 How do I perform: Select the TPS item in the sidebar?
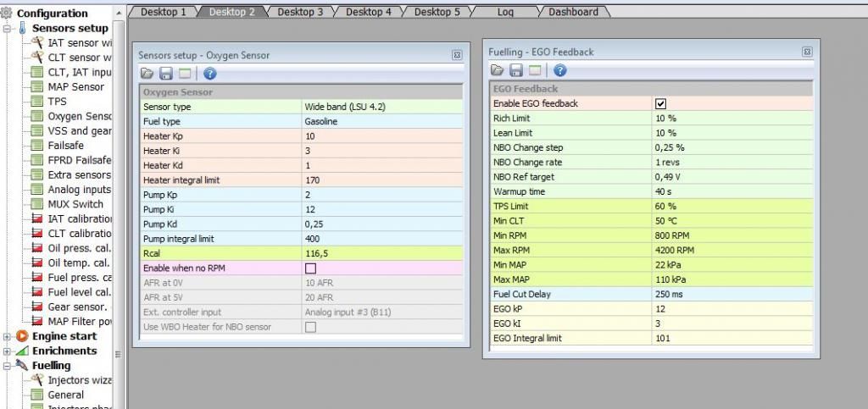57,101
